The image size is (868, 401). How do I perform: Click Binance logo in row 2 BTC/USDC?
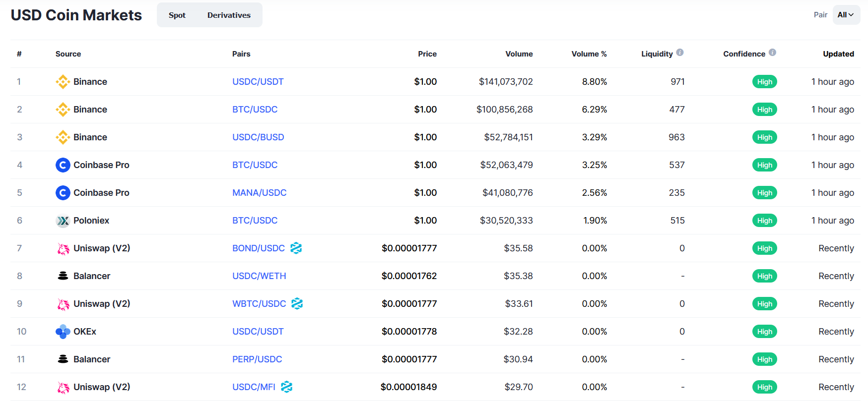63,110
